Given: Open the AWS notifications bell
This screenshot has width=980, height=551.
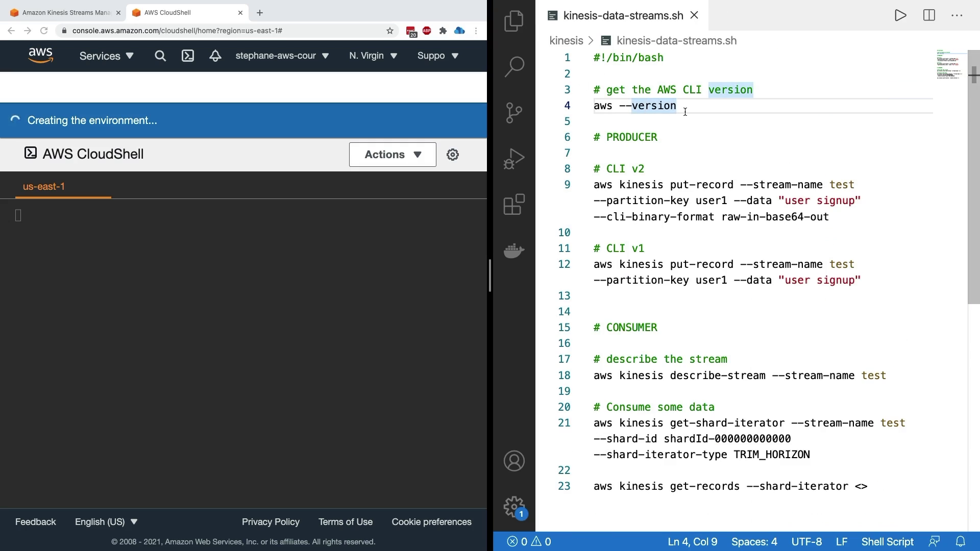Looking at the screenshot, I should (215, 56).
